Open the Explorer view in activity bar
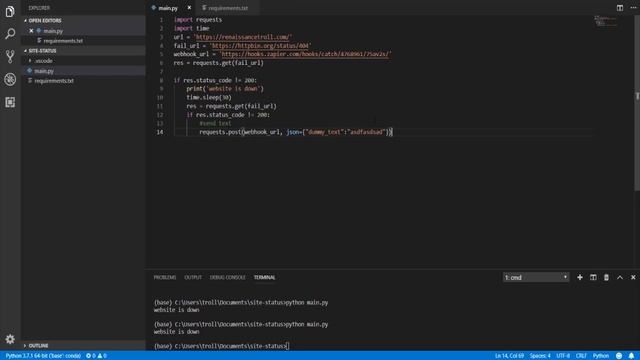Screen dimensions: 640x360 pos(10,11)
